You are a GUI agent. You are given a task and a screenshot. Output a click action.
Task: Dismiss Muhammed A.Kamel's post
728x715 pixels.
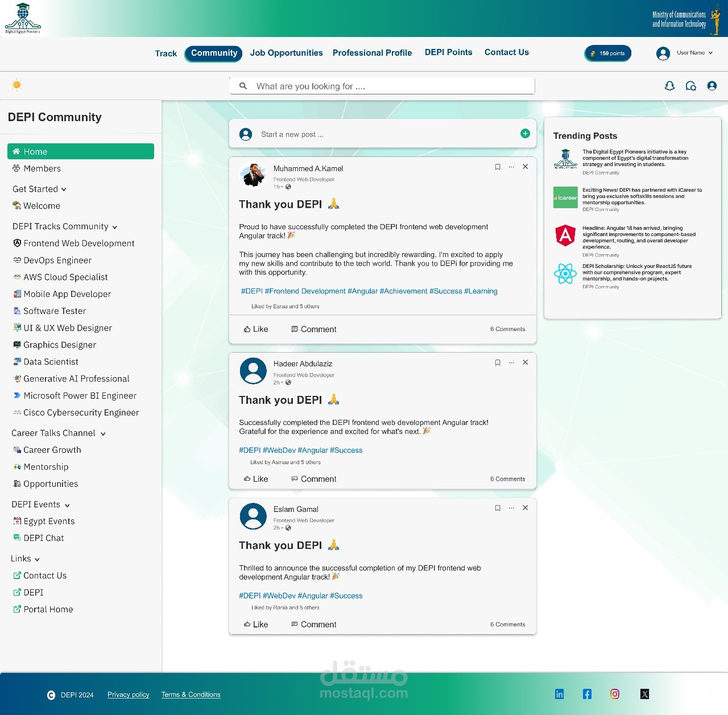[525, 167]
